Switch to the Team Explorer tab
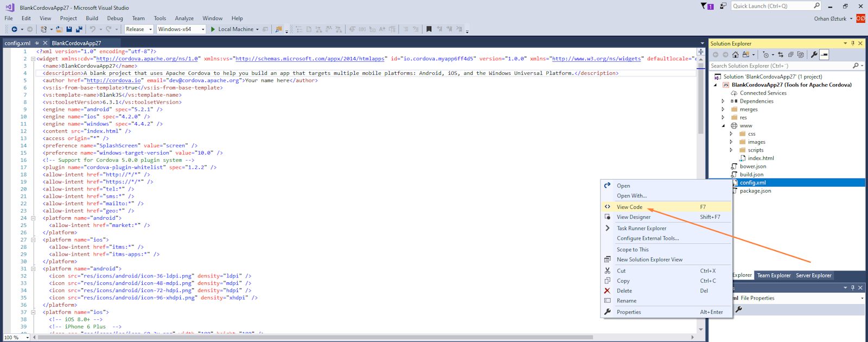This screenshot has width=868, height=342. (x=774, y=275)
